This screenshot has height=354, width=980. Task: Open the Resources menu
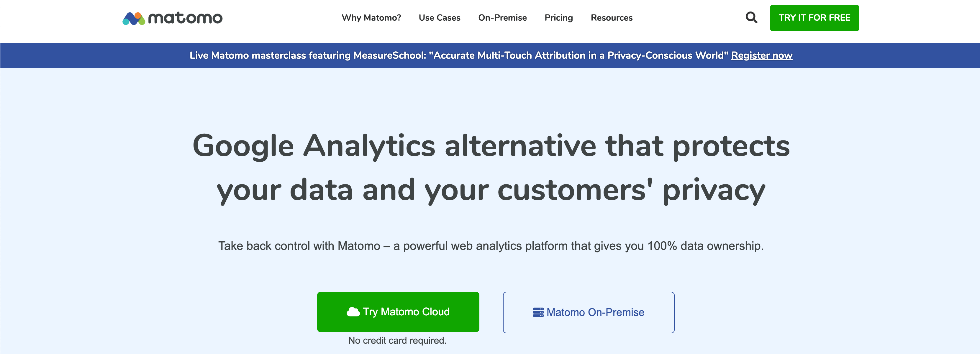point(611,18)
